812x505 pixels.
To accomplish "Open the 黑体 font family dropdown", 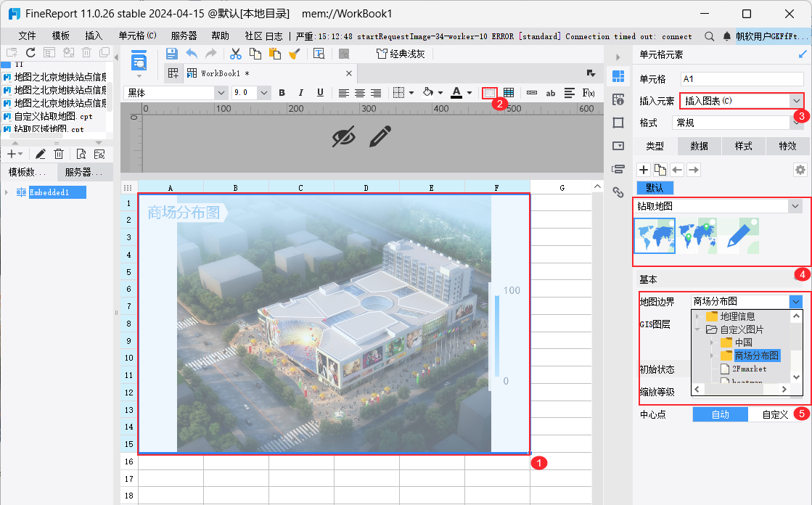I will coord(221,93).
